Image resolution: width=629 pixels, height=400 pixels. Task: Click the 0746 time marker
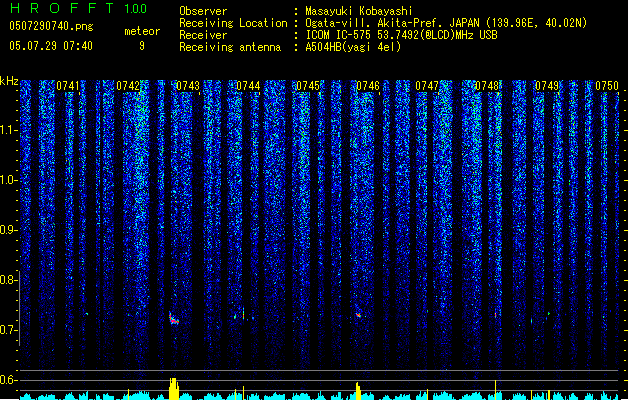tap(368, 86)
